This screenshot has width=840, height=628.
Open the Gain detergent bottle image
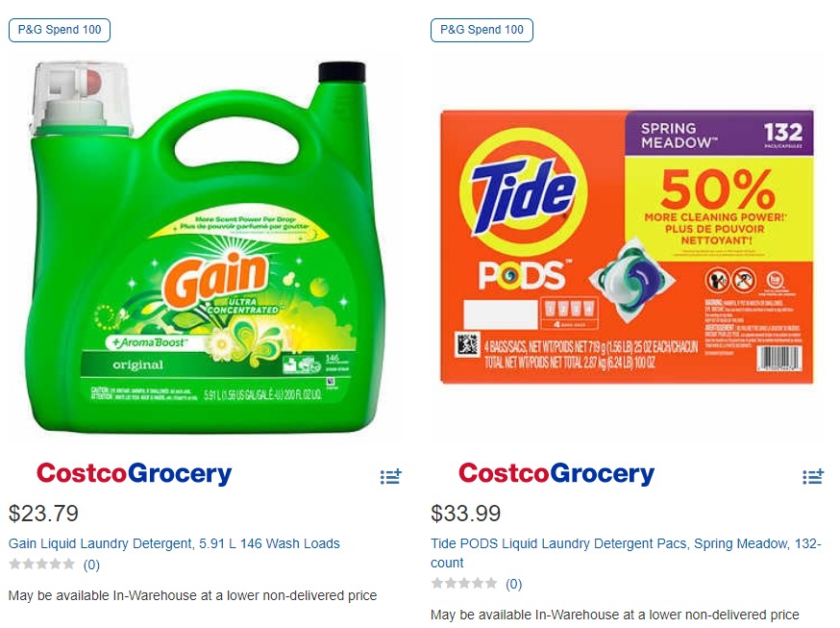(205, 247)
